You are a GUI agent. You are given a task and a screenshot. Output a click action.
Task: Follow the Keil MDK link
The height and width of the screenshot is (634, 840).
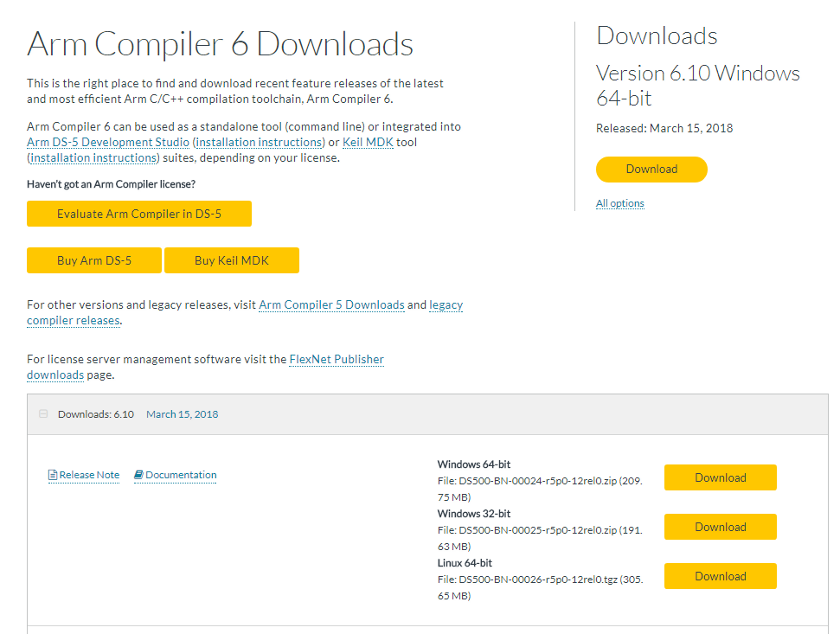point(368,143)
